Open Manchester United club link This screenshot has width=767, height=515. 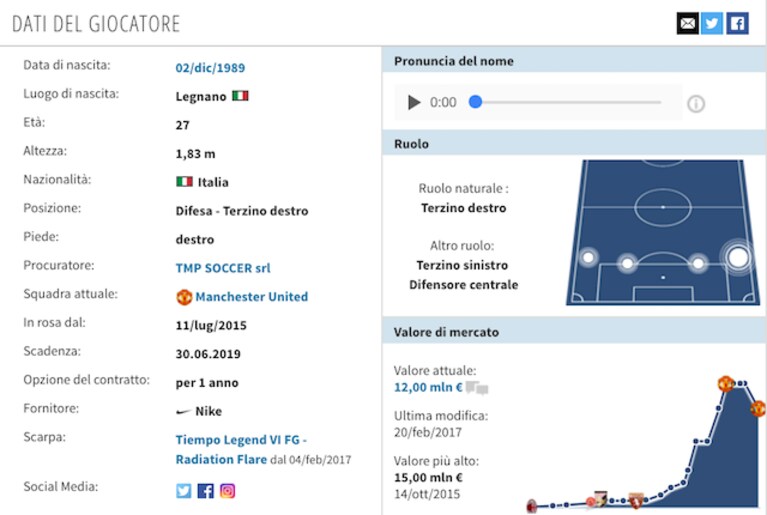pos(251,296)
